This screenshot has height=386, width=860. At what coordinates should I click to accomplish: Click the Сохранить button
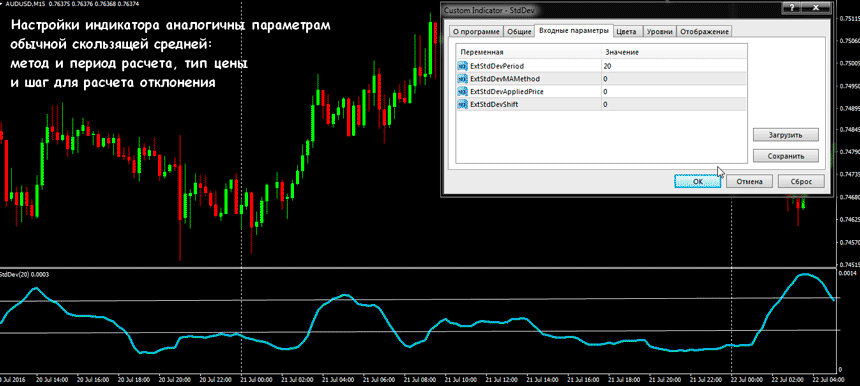(x=786, y=156)
